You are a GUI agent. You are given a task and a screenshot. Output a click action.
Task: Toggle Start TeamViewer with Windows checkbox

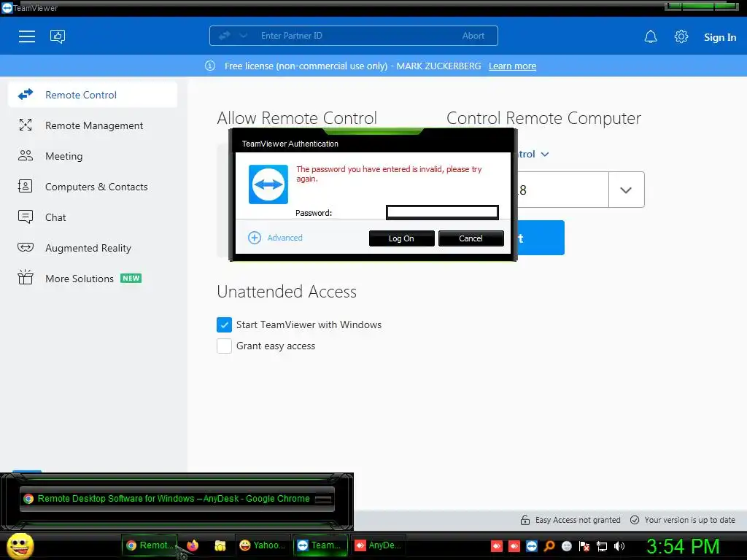[x=225, y=324]
